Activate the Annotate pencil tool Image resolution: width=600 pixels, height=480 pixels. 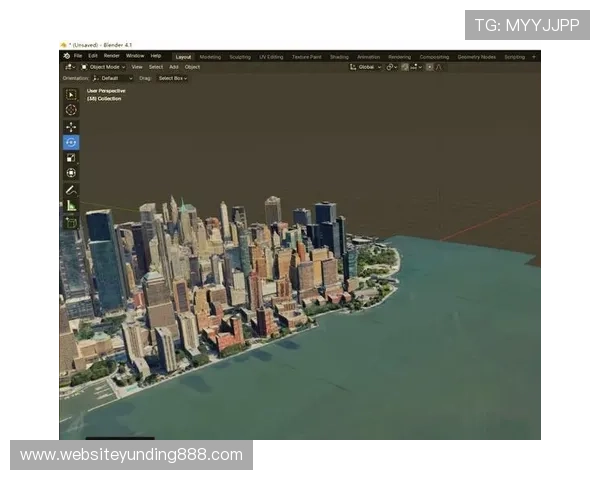coord(71,189)
